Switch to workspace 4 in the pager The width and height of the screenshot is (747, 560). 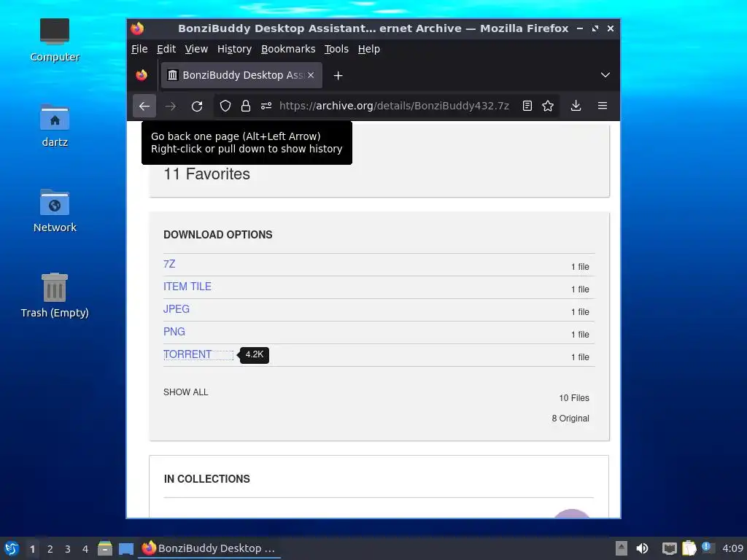coord(85,549)
